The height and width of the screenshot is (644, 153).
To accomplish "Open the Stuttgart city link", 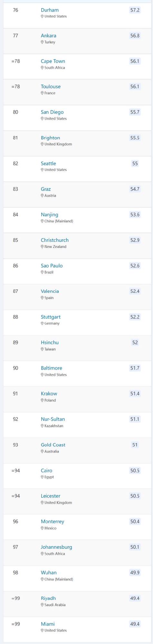I will point(51,317).
